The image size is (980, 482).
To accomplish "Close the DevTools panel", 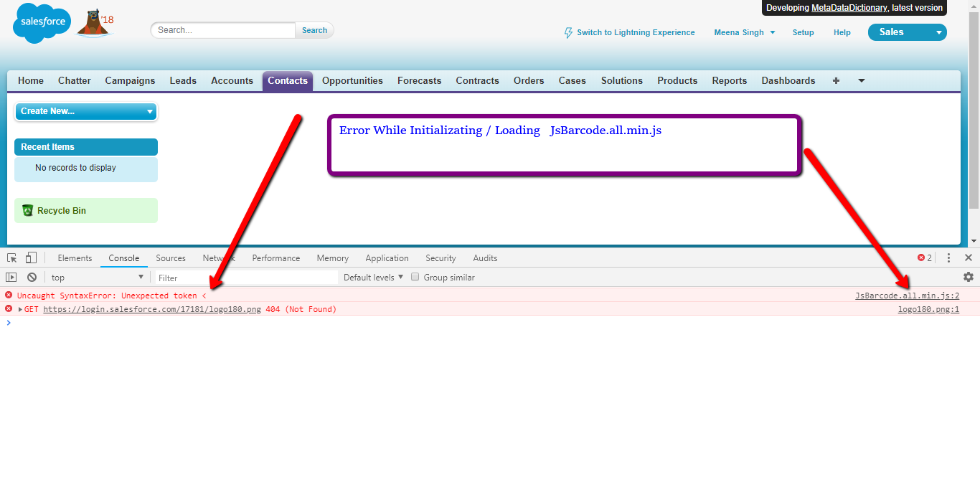I will coord(969,257).
